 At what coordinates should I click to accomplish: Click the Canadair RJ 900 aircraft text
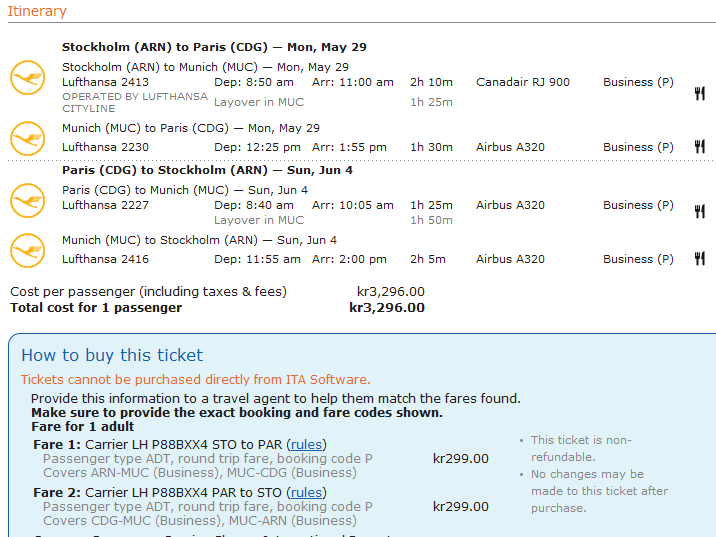[x=523, y=82]
